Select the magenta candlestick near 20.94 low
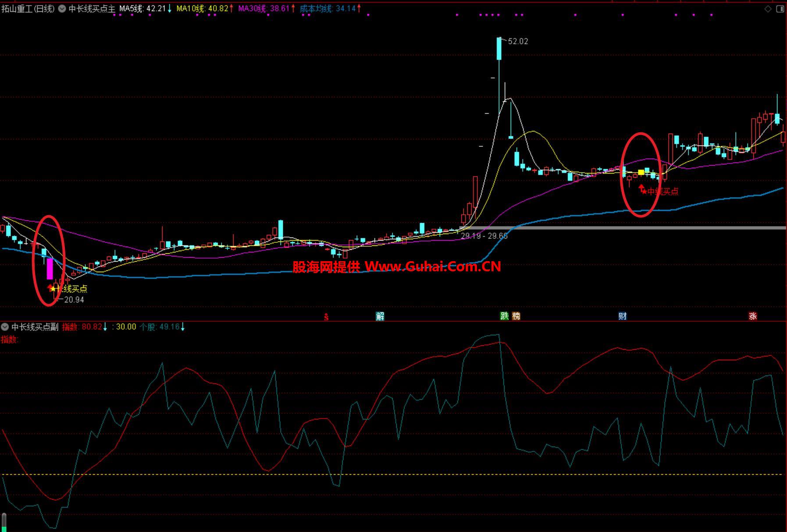 pyautogui.click(x=50, y=269)
